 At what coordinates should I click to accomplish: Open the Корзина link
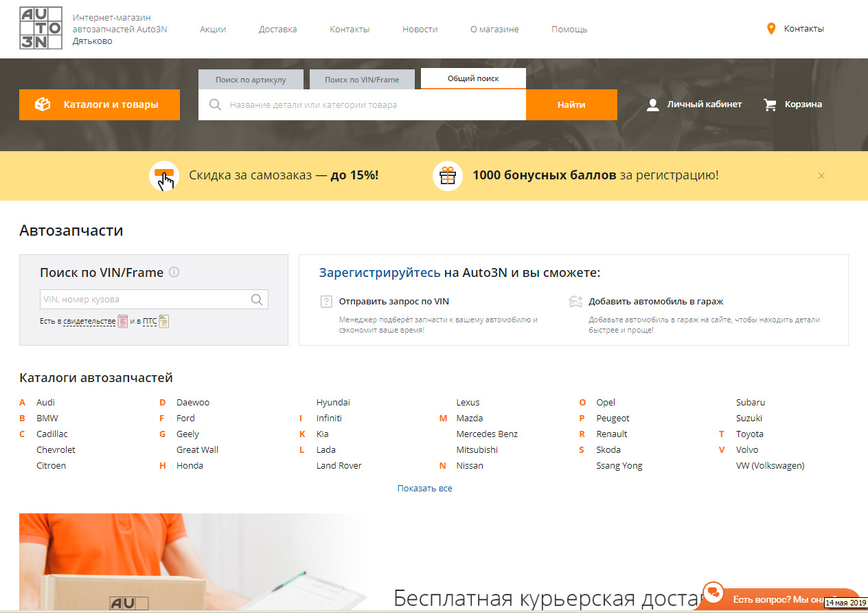803,104
